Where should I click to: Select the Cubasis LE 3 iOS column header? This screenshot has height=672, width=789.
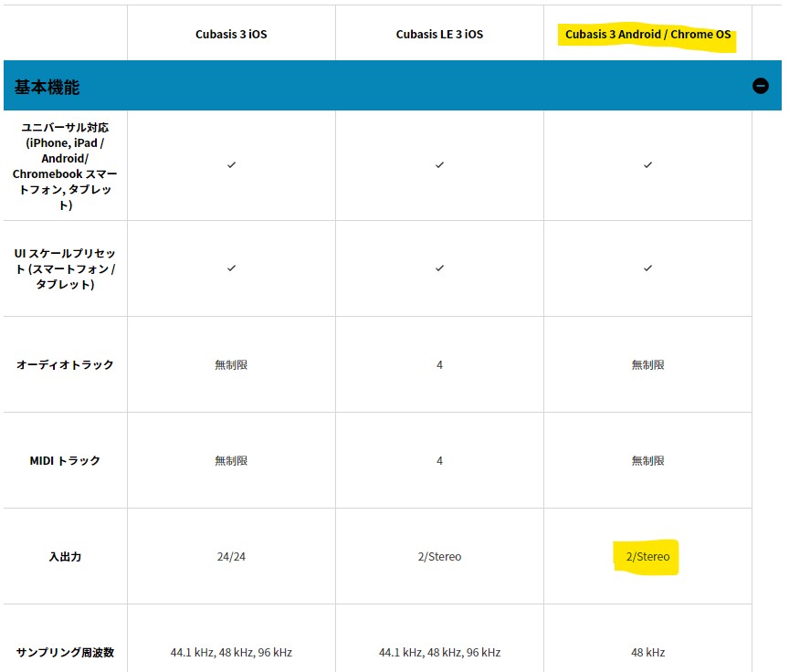click(439, 34)
